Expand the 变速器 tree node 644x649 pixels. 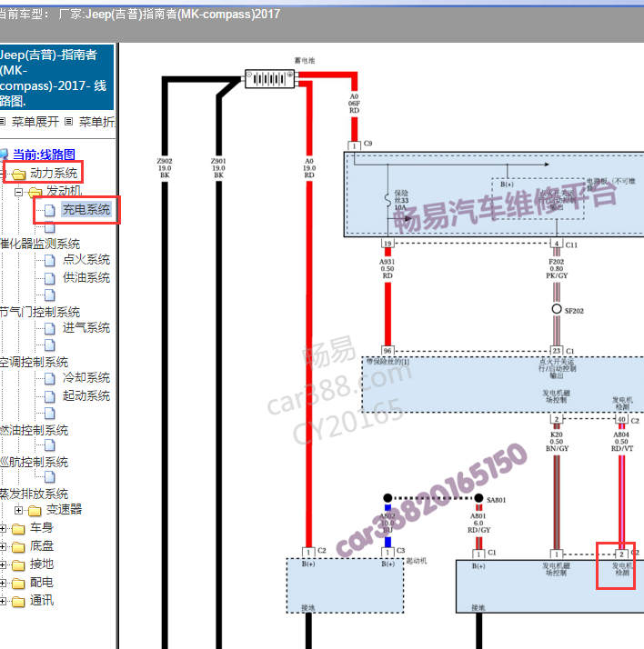click(x=18, y=510)
